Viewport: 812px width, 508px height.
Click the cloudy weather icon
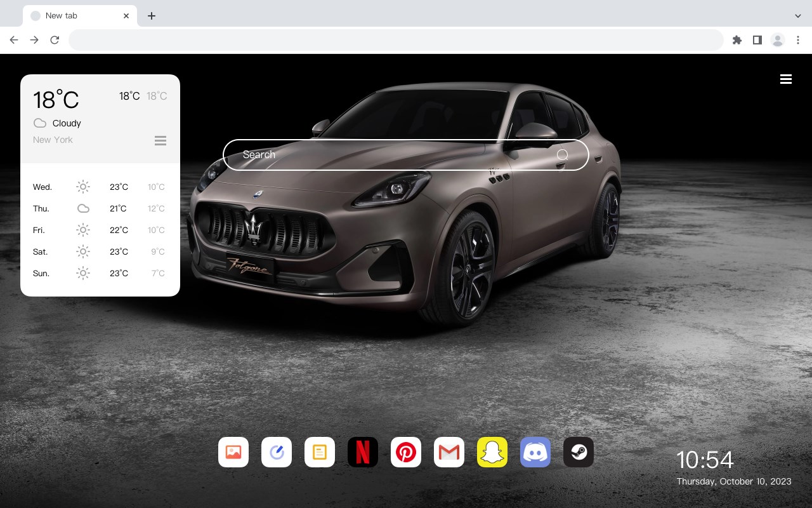click(x=40, y=123)
